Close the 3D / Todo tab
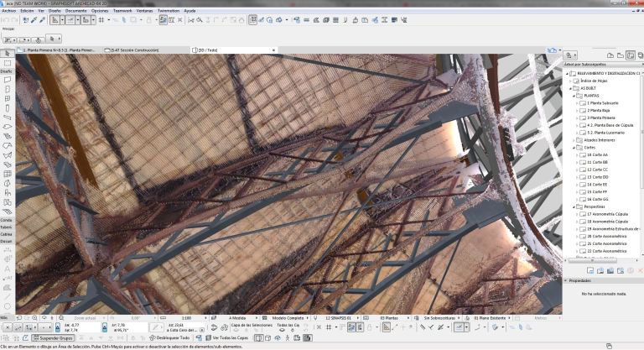The width and height of the screenshot is (644, 350). [272, 50]
